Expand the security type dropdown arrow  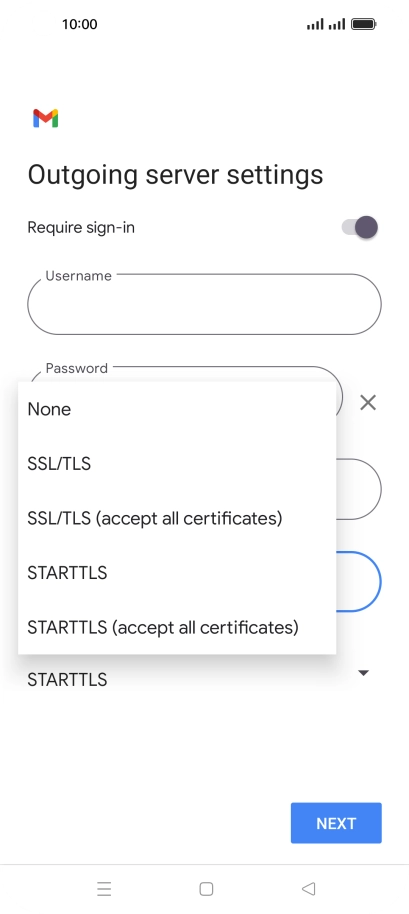pos(364,673)
